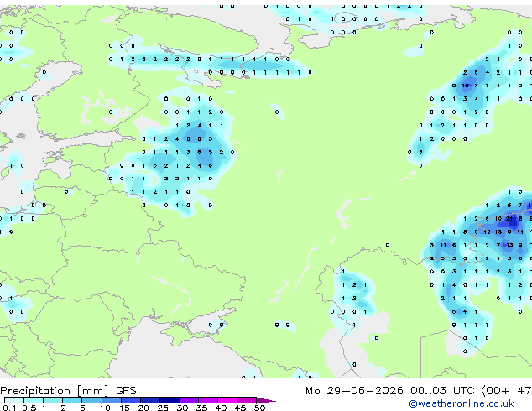Image resolution: width=532 pixels, height=411 pixels.
Task: Click the 2 to 5 mm legend swatch
Action: point(72,400)
